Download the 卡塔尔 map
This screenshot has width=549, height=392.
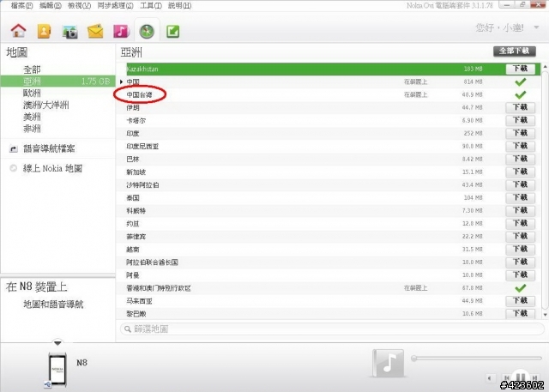point(521,120)
